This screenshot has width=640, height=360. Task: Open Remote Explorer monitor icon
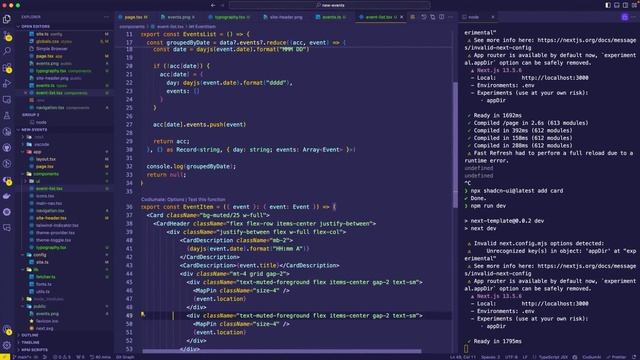[x=7, y=100]
